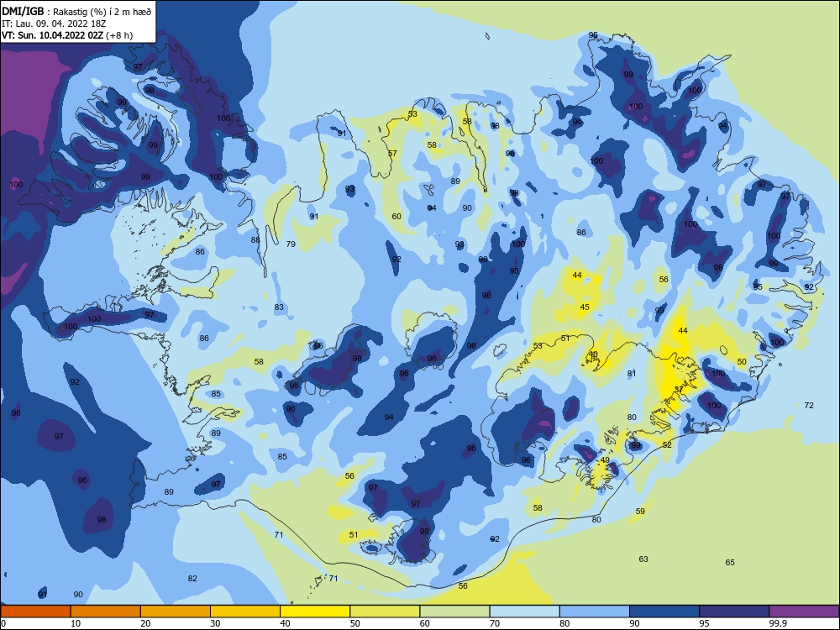Viewport: 840px width, 630px height.
Task: Click the 'VT: Sun. 10.04.2022 02Z (+8 h)' line
Action: [67, 35]
